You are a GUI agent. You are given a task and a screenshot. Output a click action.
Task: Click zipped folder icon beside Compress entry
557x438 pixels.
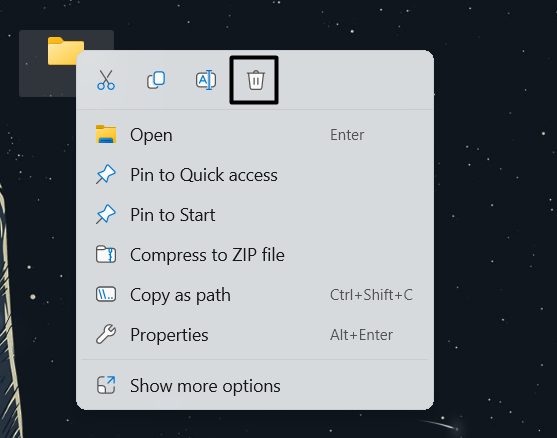(x=106, y=254)
